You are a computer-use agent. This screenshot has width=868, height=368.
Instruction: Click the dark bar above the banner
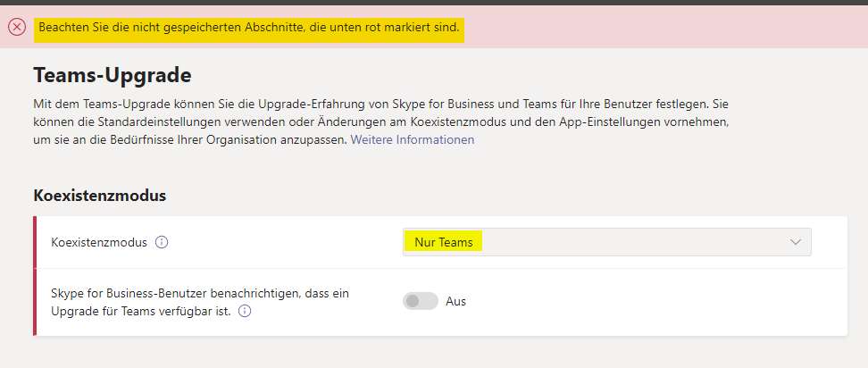click(434, 2)
